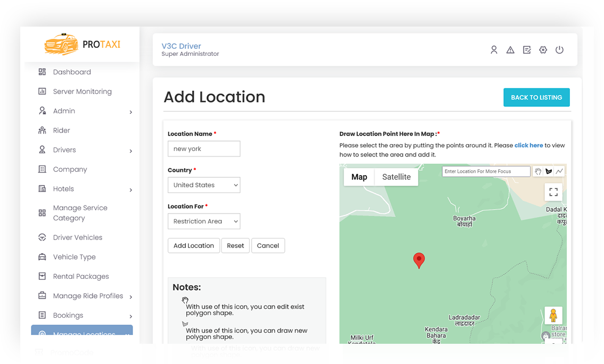Click the Back To Listing button
This screenshot has width=604, height=364.
click(x=536, y=97)
